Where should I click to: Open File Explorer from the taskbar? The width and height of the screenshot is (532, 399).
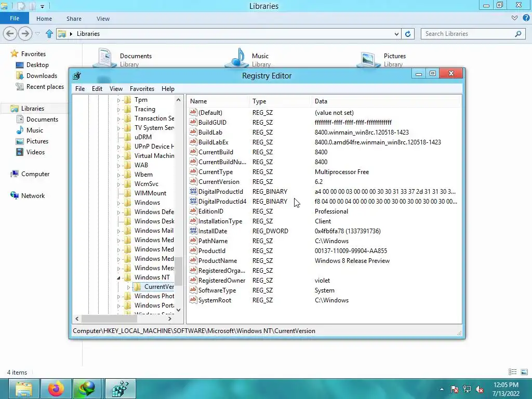23,389
